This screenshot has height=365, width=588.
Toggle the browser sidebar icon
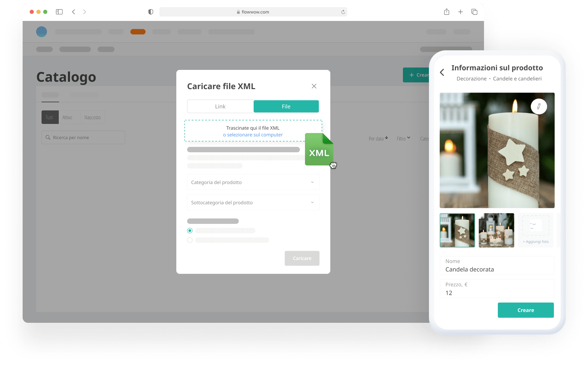[x=59, y=12]
